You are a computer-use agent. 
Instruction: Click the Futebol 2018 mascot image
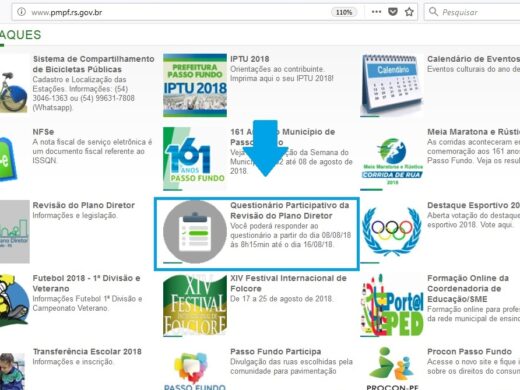click(x=14, y=301)
